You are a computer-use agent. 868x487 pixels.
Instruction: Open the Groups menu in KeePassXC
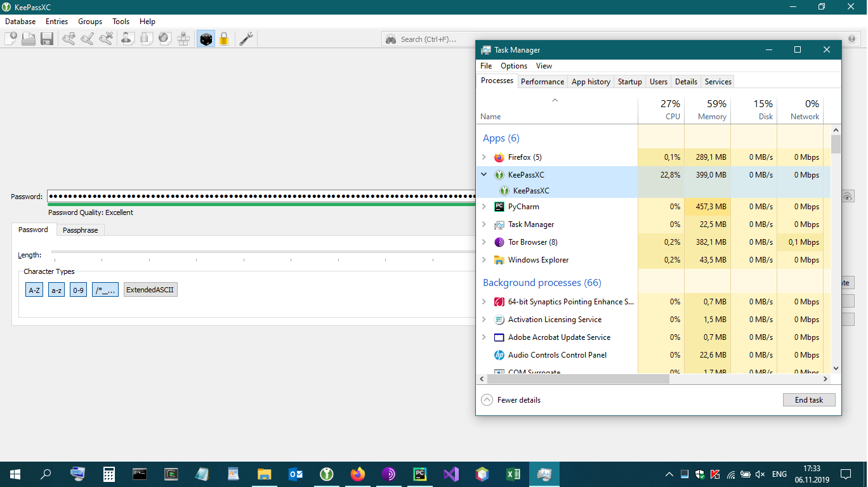pos(90,22)
